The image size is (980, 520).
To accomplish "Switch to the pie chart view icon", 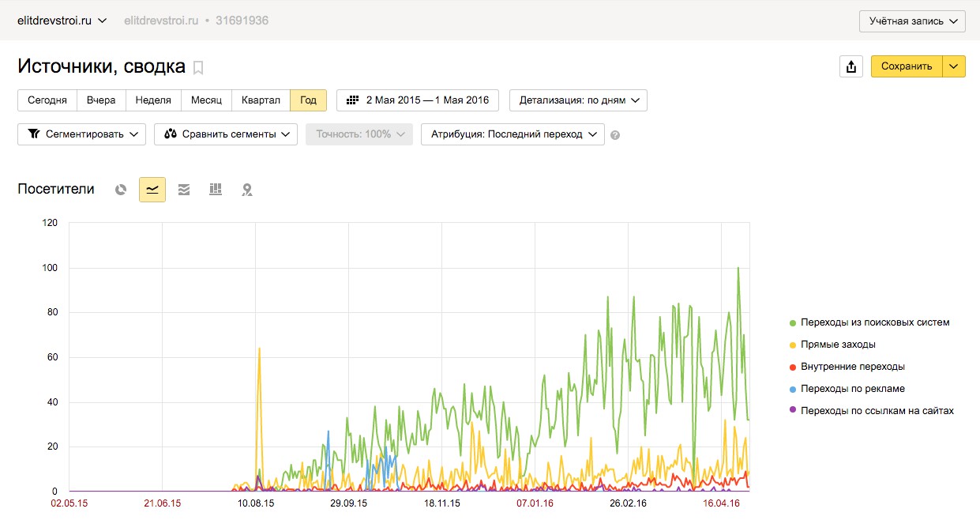I will (x=121, y=190).
